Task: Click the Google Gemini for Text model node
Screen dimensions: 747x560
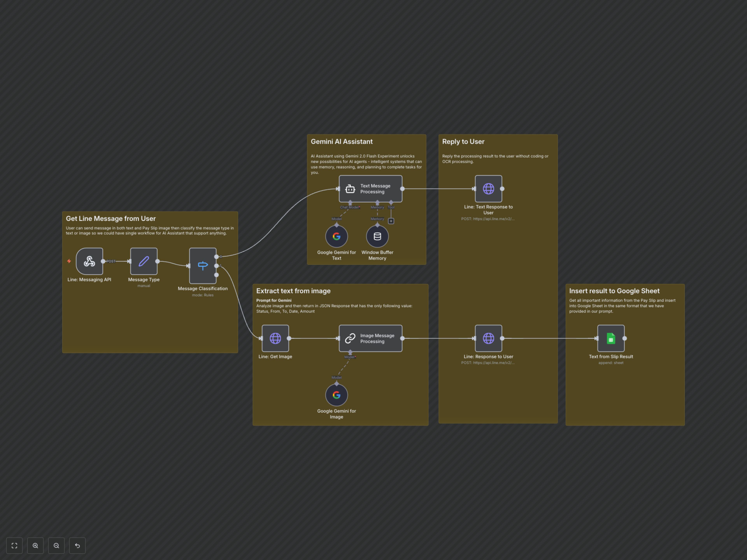Action: point(336,236)
